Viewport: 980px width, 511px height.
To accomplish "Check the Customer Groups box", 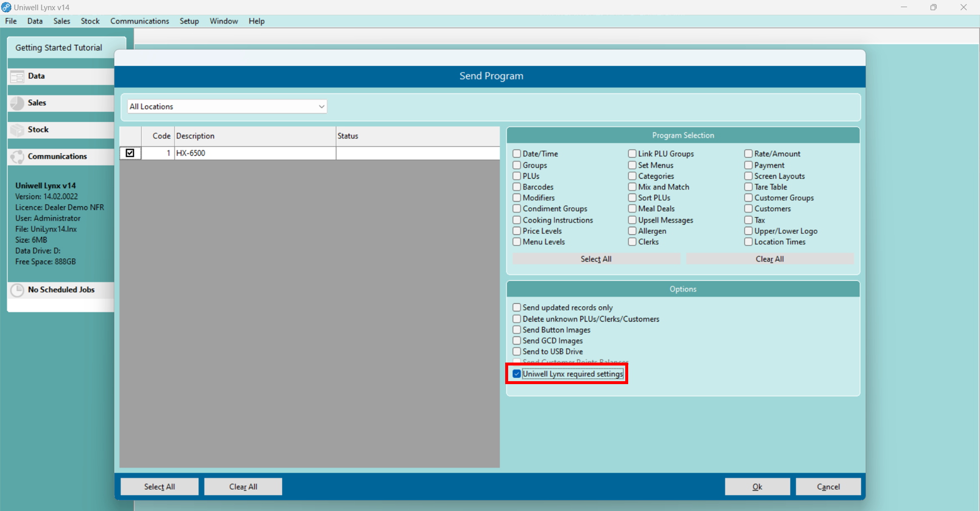I will (748, 197).
